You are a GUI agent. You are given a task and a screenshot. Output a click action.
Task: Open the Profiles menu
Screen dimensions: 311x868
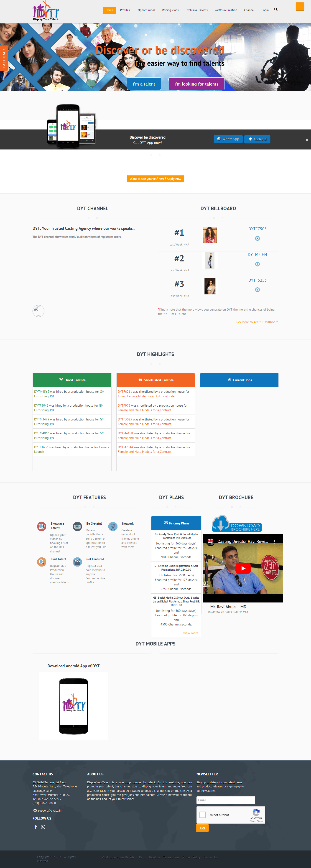[x=125, y=10]
